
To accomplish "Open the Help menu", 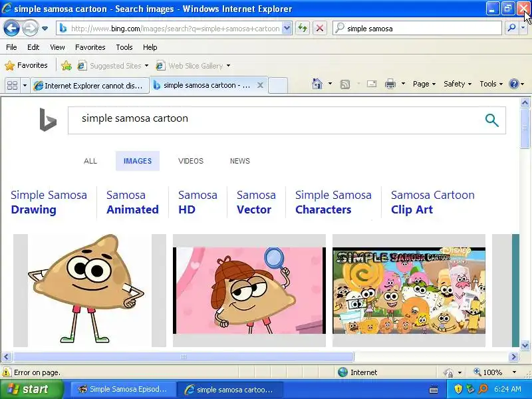I will [x=150, y=47].
